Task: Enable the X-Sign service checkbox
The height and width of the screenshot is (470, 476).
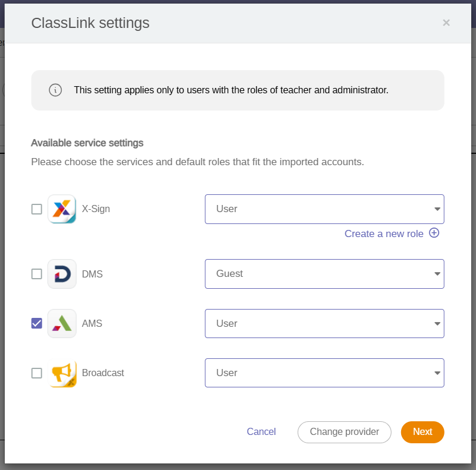Action: tap(37, 209)
